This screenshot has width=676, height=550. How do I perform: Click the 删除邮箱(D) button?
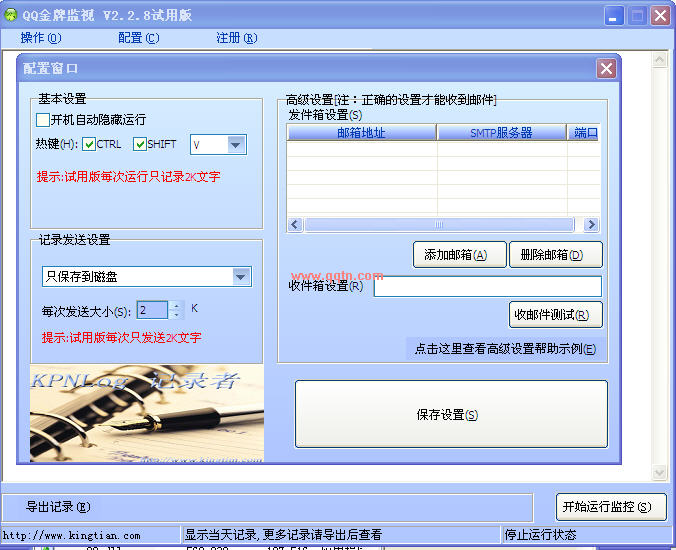pyautogui.click(x=556, y=255)
